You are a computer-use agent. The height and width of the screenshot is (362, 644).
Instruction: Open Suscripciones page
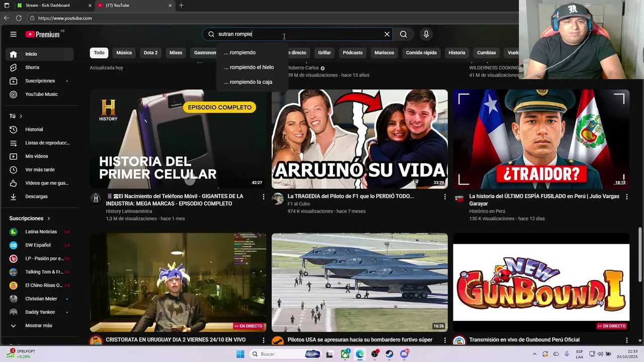coord(40,81)
